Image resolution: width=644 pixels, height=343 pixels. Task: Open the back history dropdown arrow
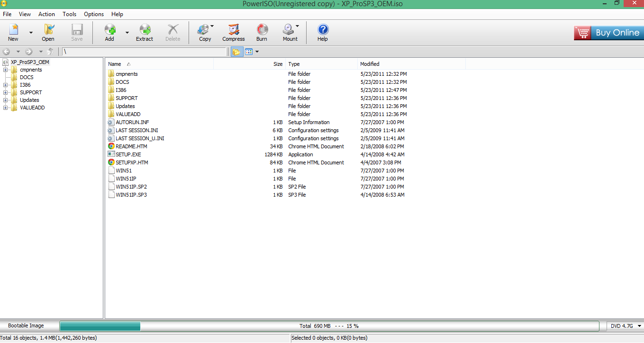tap(18, 52)
